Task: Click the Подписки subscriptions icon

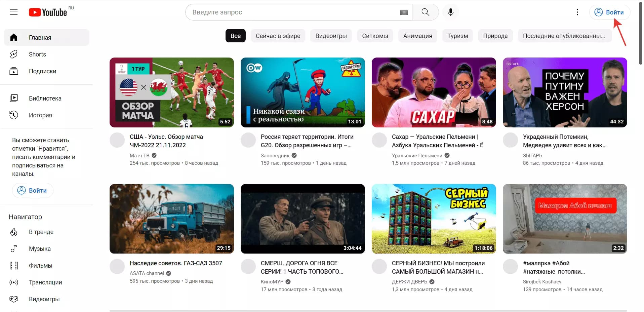Action: click(14, 71)
